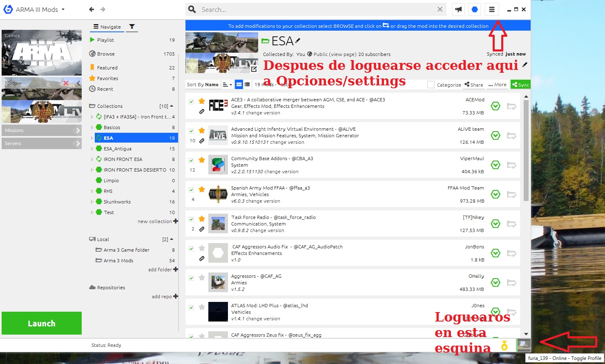Open the hamburger options menu
Image resolution: width=605 pixels, height=364 pixels.
[492, 9]
